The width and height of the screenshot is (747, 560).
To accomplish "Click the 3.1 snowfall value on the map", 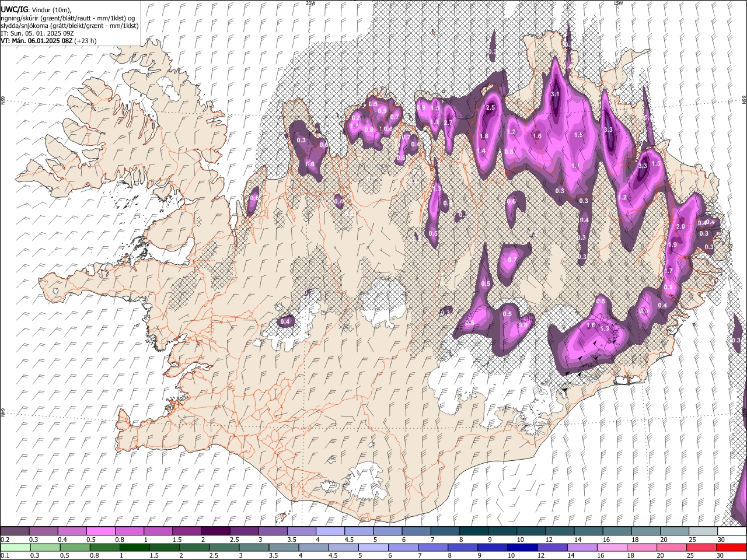I will click(x=555, y=94).
